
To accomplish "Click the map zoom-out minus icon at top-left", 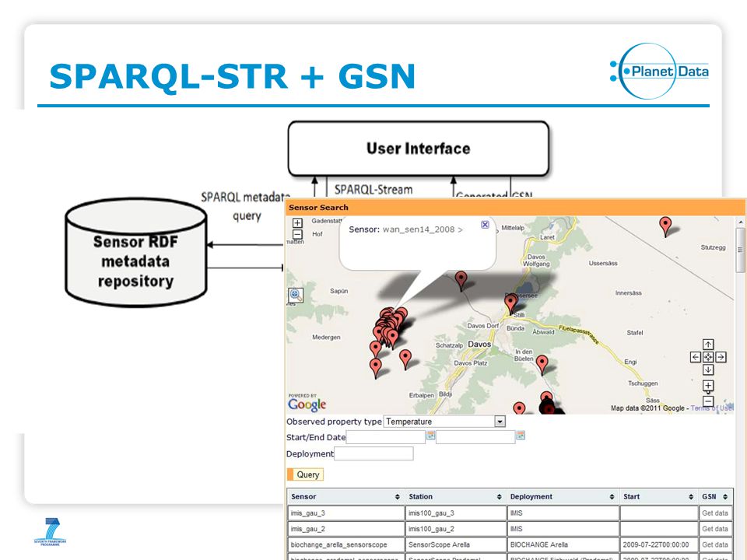I will [x=297, y=234].
